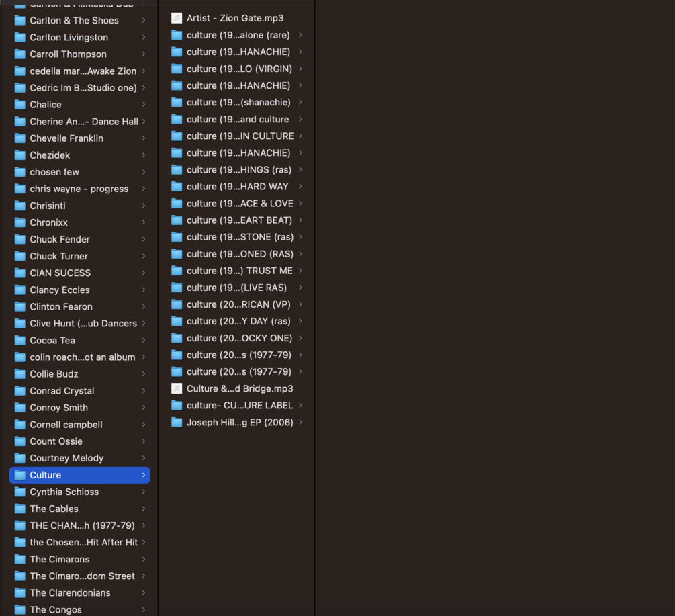The image size is (675, 616).
Task: Click the folder icon beside Clancy Eccles
Action: [19, 290]
